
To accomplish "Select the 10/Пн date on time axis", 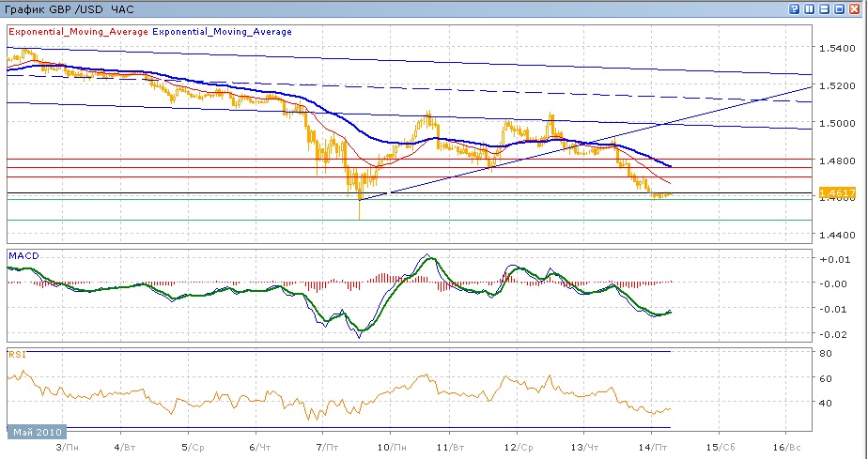I will click(x=394, y=448).
